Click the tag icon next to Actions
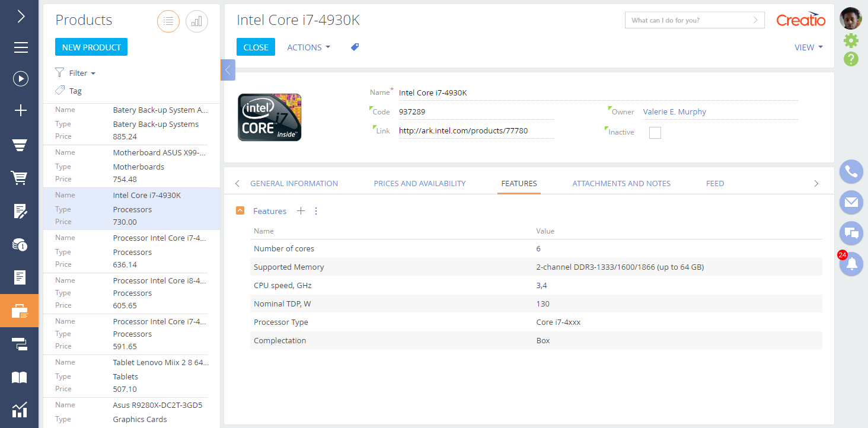Viewport: 868px width, 428px height. pyautogui.click(x=355, y=47)
